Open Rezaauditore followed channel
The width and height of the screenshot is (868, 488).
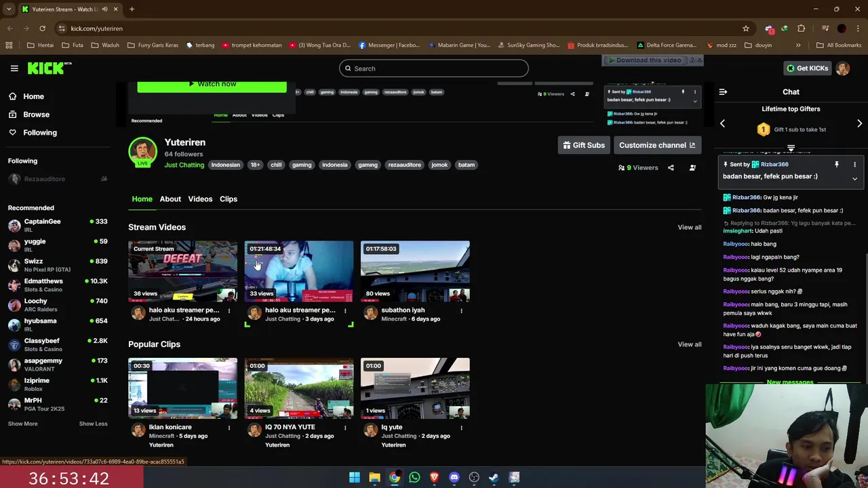[x=58, y=179]
